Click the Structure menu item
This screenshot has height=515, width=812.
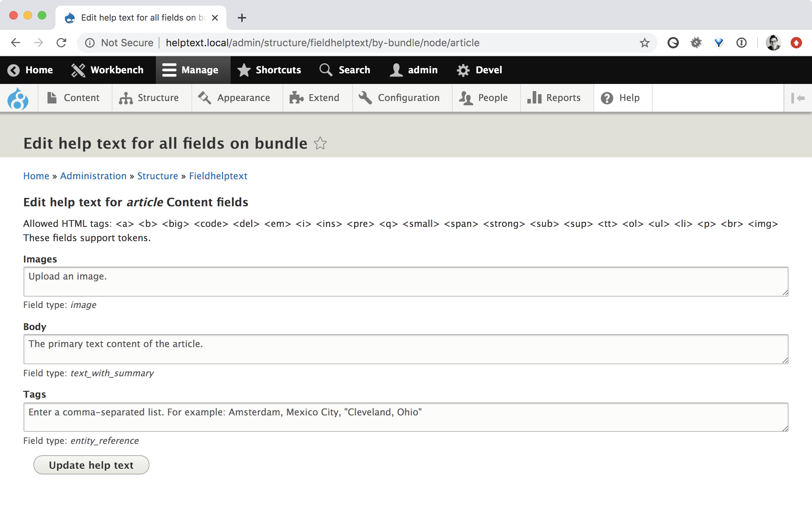point(157,97)
